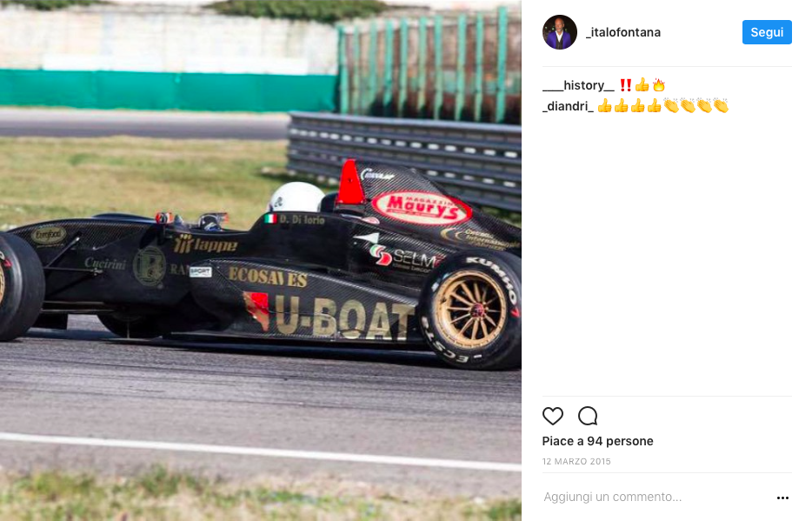Follow the account with the Segui button
The image size is (812, 521).
point(767,32)
